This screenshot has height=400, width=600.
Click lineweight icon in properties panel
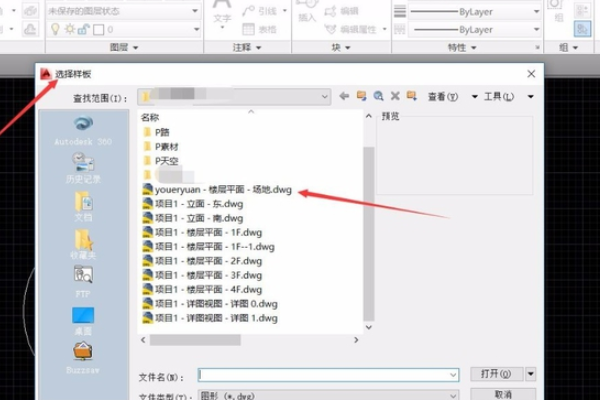[400, 11]
